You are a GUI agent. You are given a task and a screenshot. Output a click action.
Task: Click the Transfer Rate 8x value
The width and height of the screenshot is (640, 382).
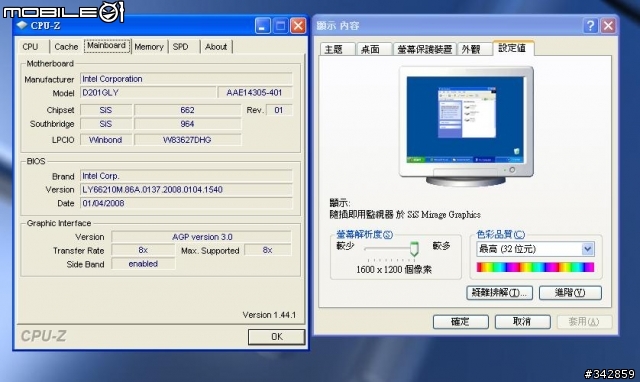[143, 250]
